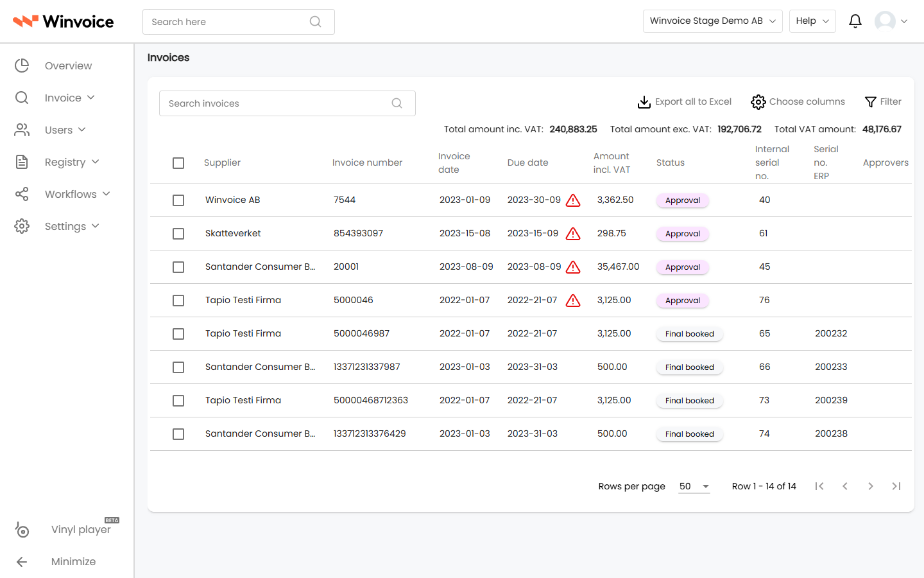This screenshot has width=924, height=578.
Task: Click the Overview pie chart icon
Action: pyautogui.click(x=22, y=66)
